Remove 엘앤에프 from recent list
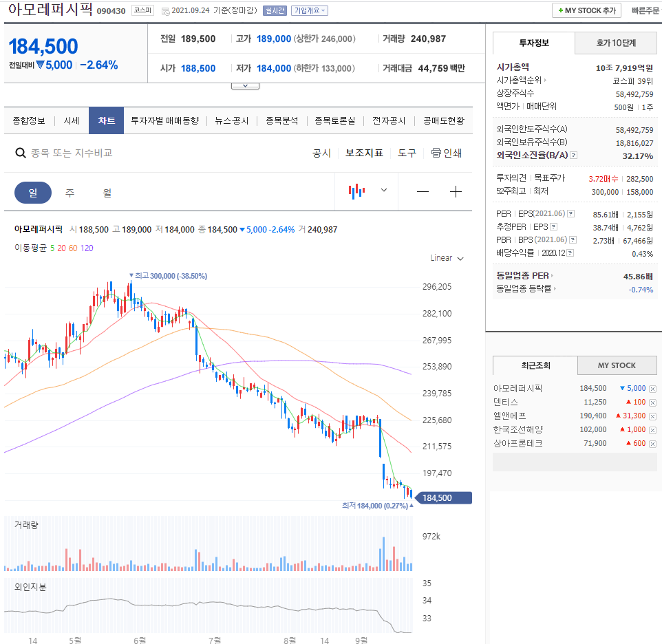 point(653,416)
